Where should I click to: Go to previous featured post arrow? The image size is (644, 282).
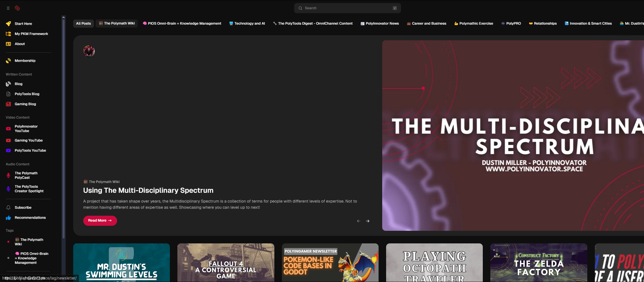coord(359,221)
